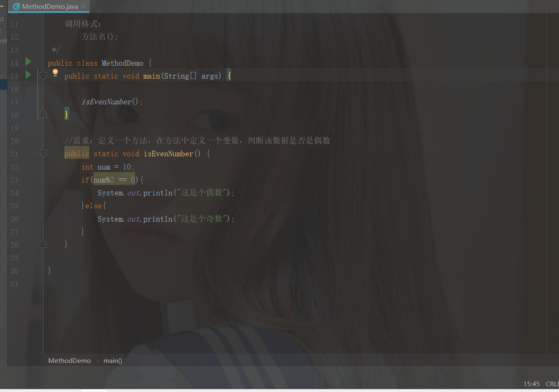Viewport: 559px width, 392px height.
Task: Click the number 10 on line 22
Action: [127, 167]
